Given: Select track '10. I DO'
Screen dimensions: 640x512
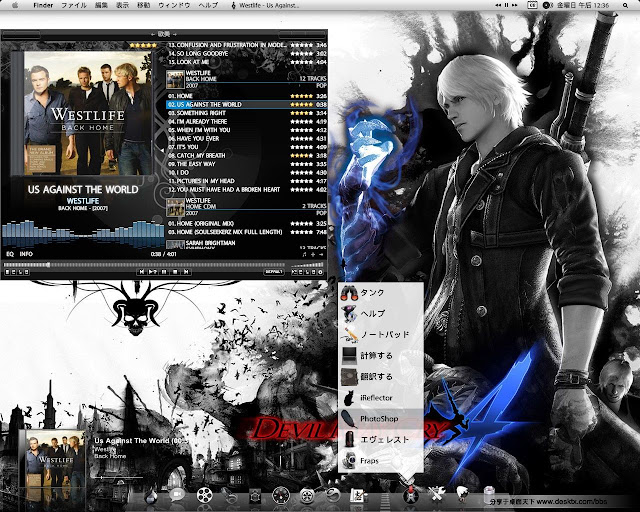Looking at the screenshot, I should (x=247, y=173).
